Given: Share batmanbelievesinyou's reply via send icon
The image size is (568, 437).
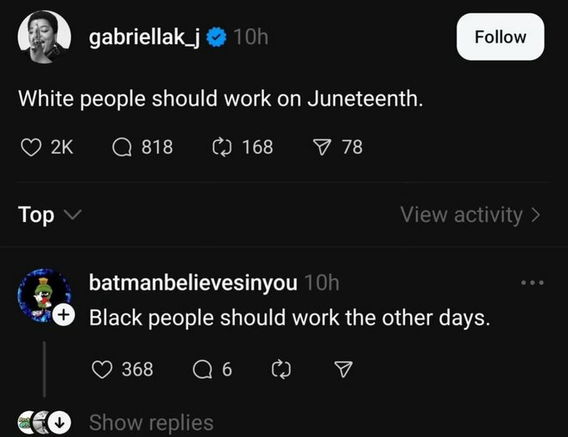Looking at the screenshot, I should coord(343,369).
